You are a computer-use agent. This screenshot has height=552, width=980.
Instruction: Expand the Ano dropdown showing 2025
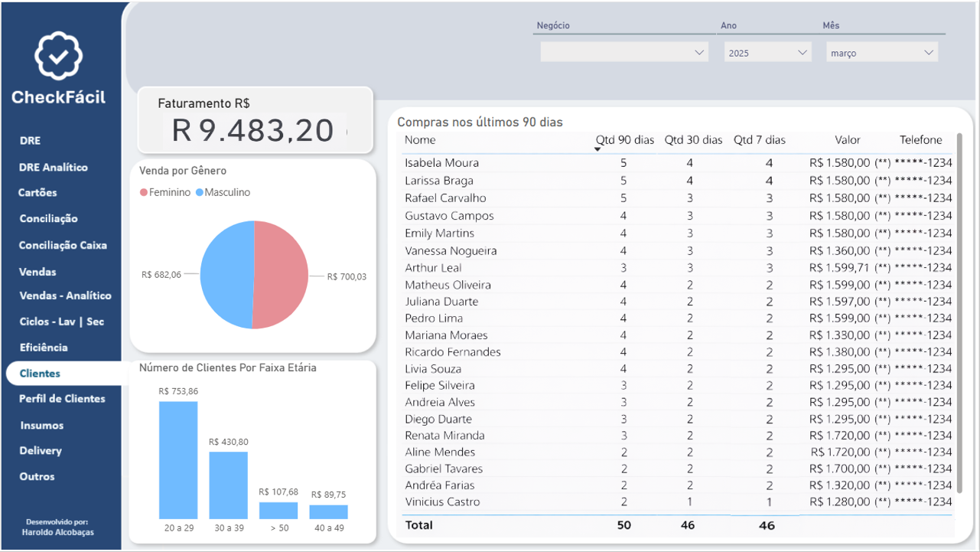767,53
